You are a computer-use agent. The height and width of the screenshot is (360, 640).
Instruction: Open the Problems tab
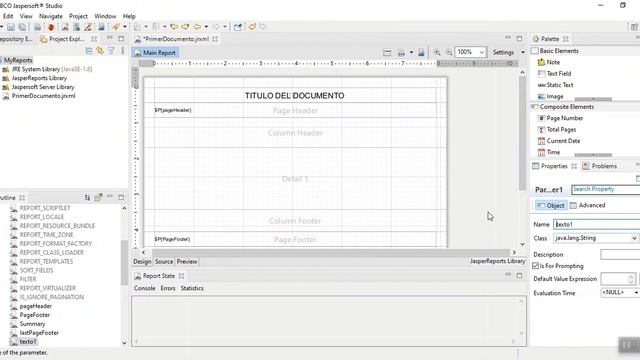600,166
